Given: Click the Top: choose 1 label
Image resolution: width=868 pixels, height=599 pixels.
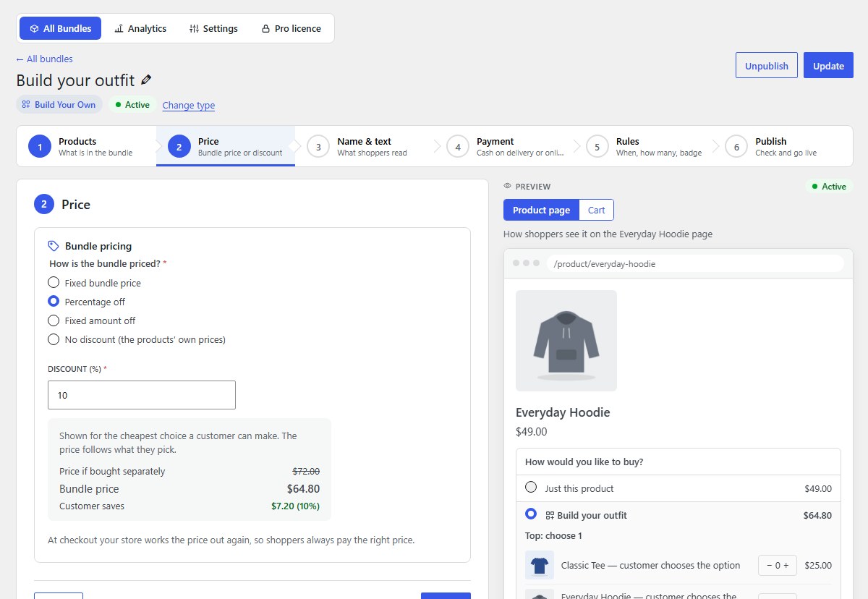Looking at the screenshot, I should pyautogui.click(x=553, y=536).
